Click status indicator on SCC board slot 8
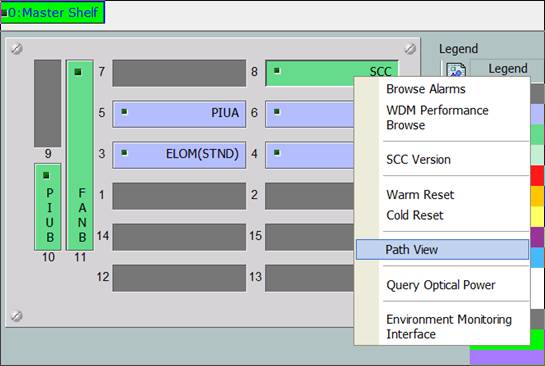This screenshot has width=545, height=366. click(x=277, y=71)
